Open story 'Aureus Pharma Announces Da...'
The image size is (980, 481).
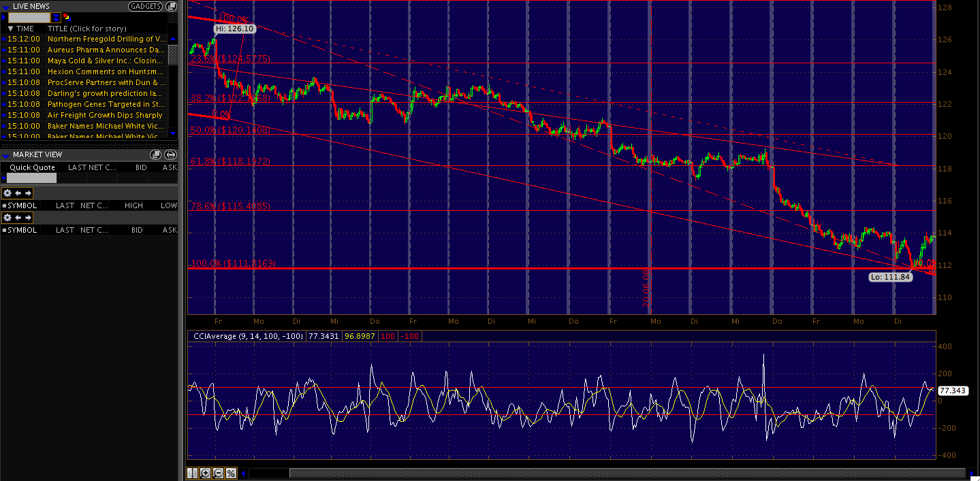coord(106,50)
